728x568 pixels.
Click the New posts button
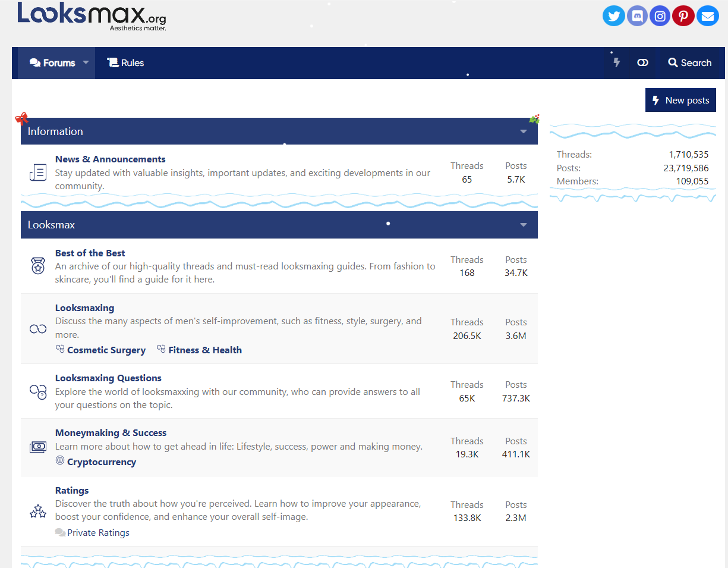tap(680, 100)
